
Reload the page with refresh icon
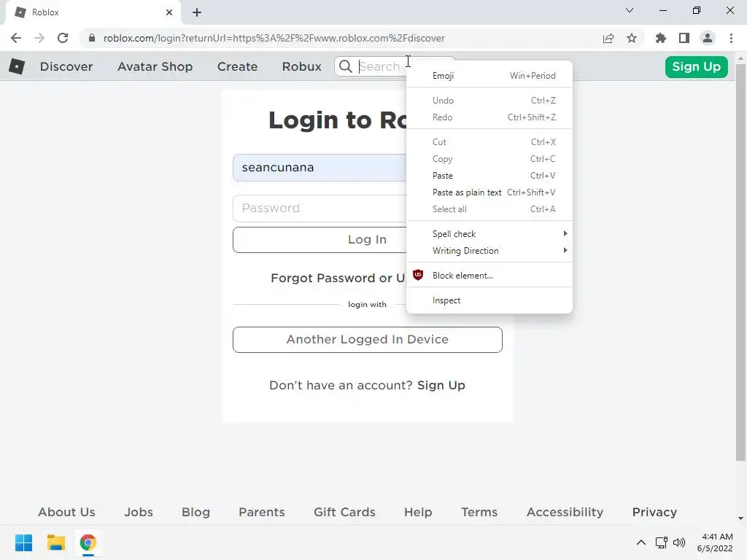pyautogui.click(x=63, y=38)
